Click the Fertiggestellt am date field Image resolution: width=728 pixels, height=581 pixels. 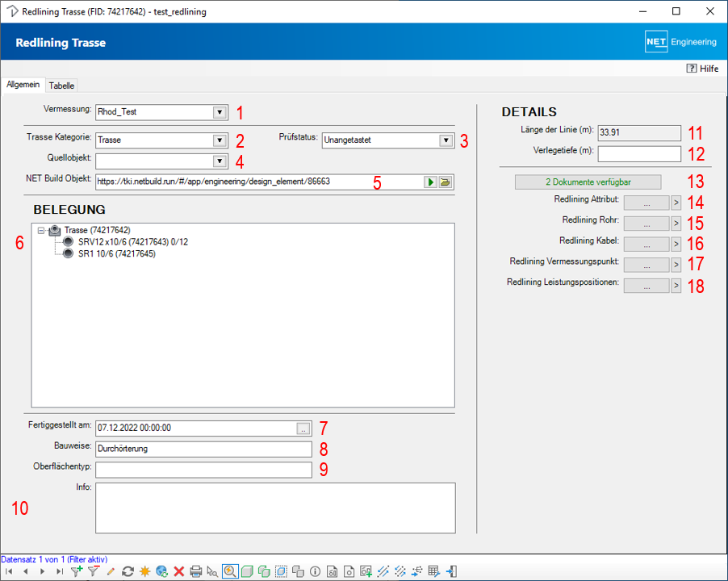click(x=196, y=428)
